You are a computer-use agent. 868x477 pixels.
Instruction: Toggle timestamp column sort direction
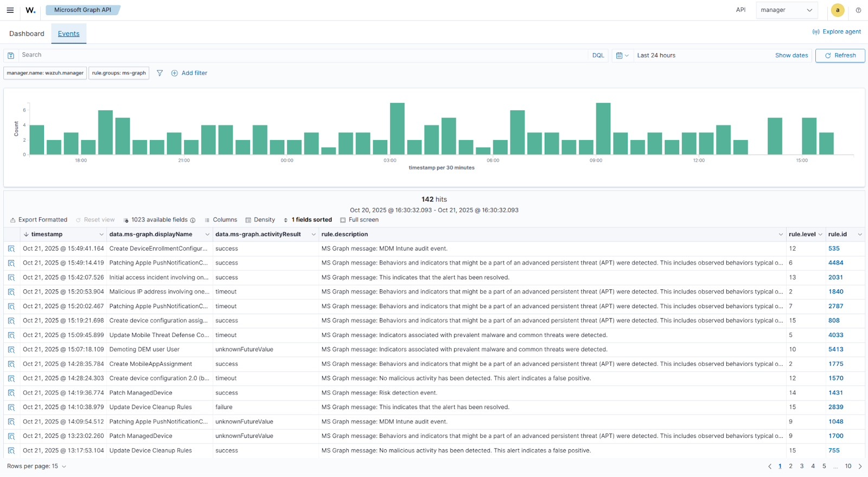[x=26, y=234]
